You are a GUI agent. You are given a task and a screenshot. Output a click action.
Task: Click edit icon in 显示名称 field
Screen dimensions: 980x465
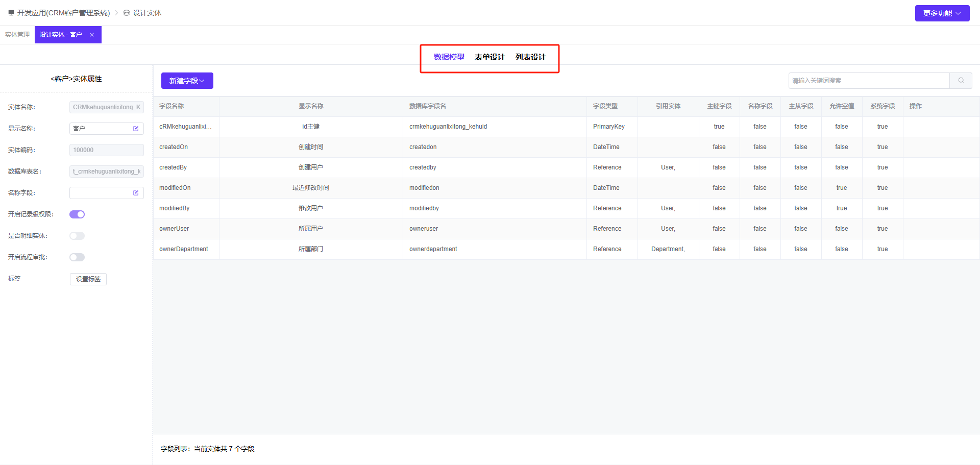(136, 129)
